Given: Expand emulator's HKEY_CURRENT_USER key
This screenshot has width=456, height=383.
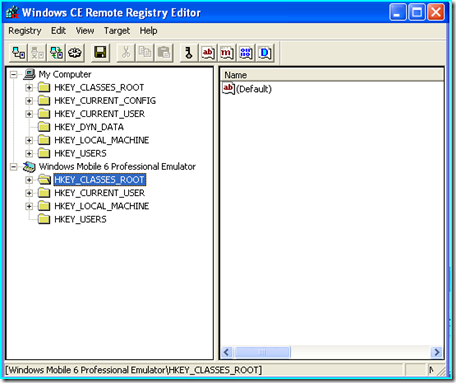Looking at the screenshot, I should pos(29,193).
